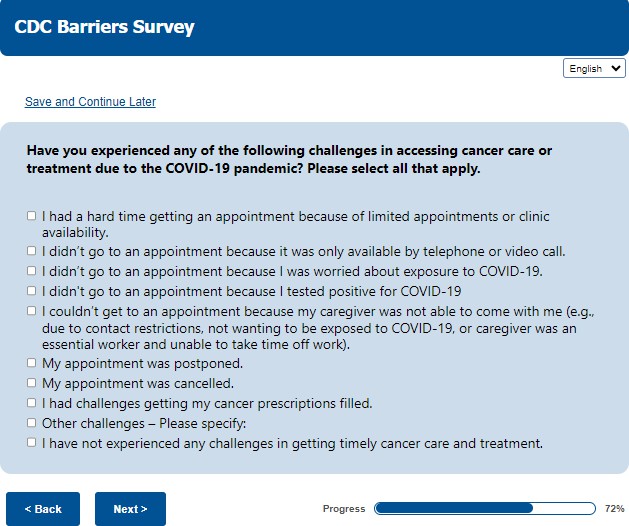
Task: Check 'I tested positive for COVID-19' option
Action: [32, 291]
